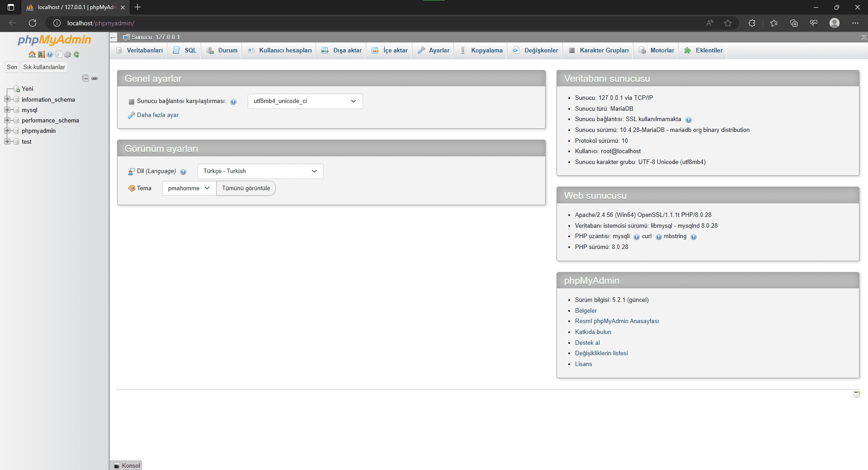This screenshot has height=470, width=868.
Task: Click help icon beside SSL kullanılmamakta
Action: (x=688, y=120)
